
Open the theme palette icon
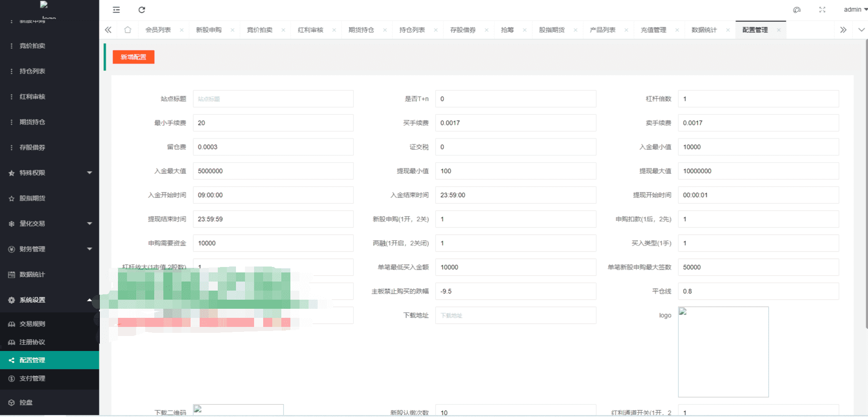[x=797, y=10]
